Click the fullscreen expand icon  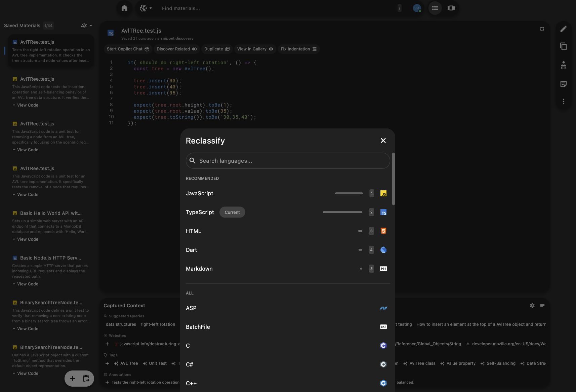click(x=542, y=29)
